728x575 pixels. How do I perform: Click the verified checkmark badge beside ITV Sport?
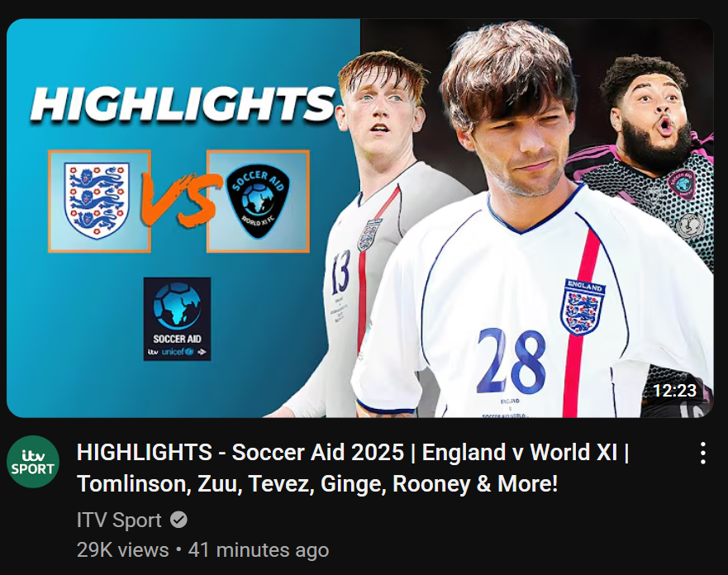coord(178,520)
